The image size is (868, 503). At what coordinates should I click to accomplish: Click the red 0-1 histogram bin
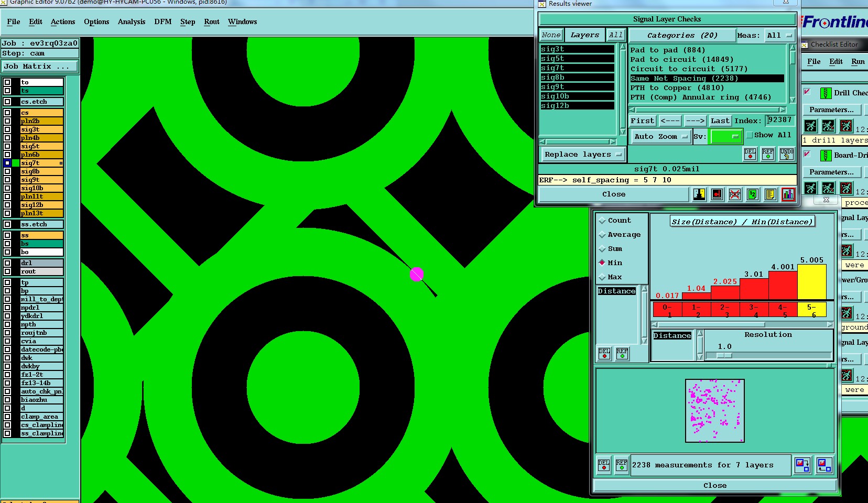tap(667, 310)
